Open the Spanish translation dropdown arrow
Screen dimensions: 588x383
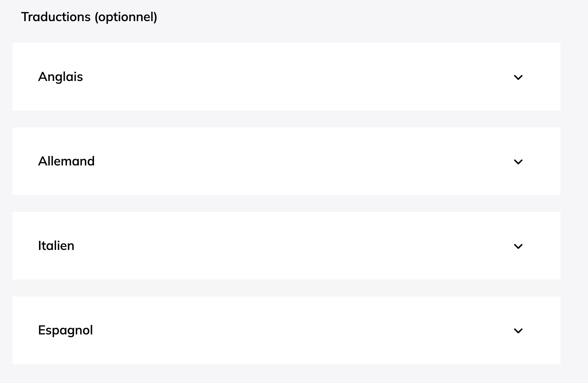tap(518, 331)
